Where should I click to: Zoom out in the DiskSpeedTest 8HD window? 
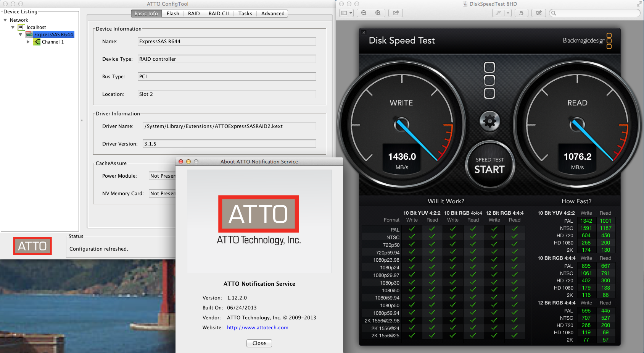point(364,13)
